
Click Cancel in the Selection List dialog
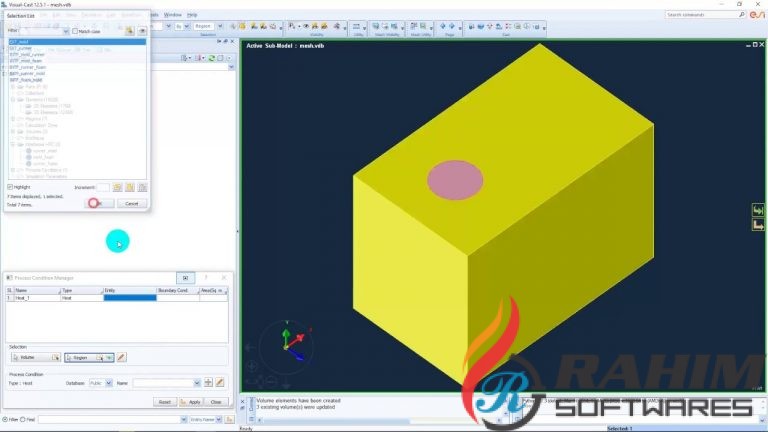coord(130,203)
